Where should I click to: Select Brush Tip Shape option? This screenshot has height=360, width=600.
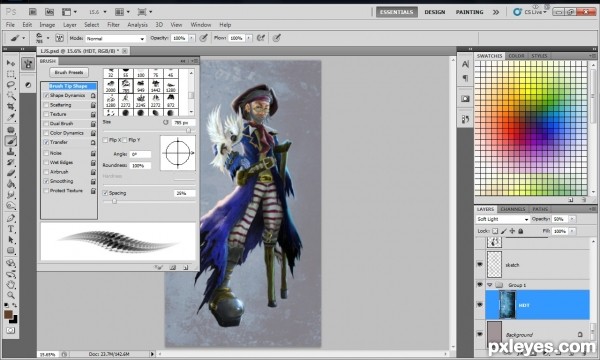[68, 86]
